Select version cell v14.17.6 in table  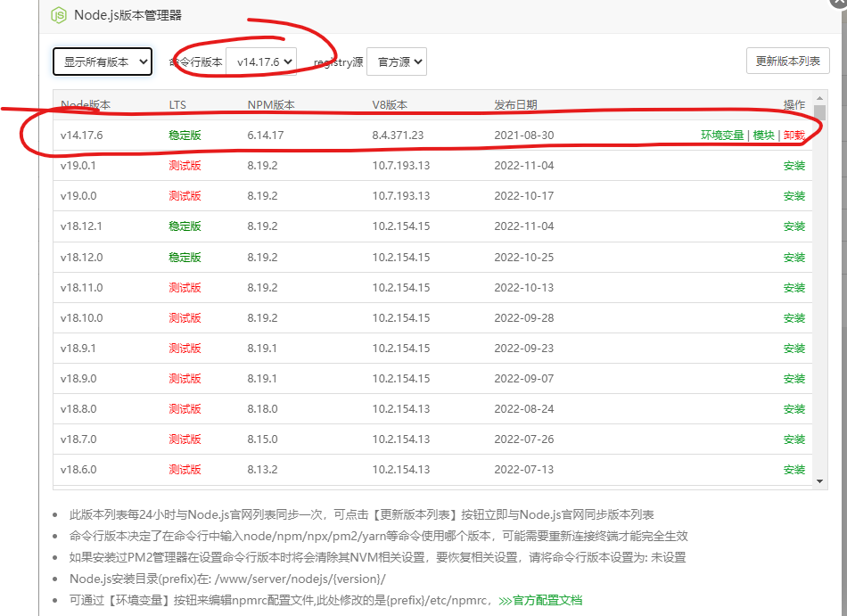tap(81, 135)
